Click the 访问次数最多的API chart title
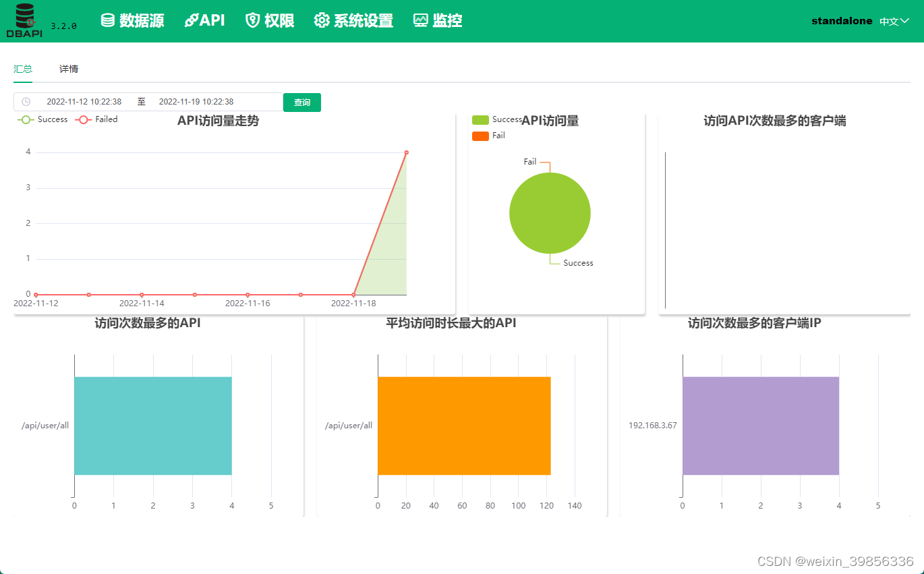This screenshot has height=574, width=924. (x=148, y=323)
